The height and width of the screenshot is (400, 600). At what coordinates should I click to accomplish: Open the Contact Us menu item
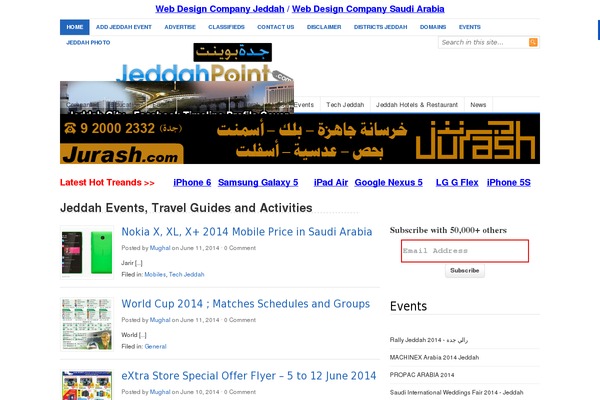click(x=276, y=27)
